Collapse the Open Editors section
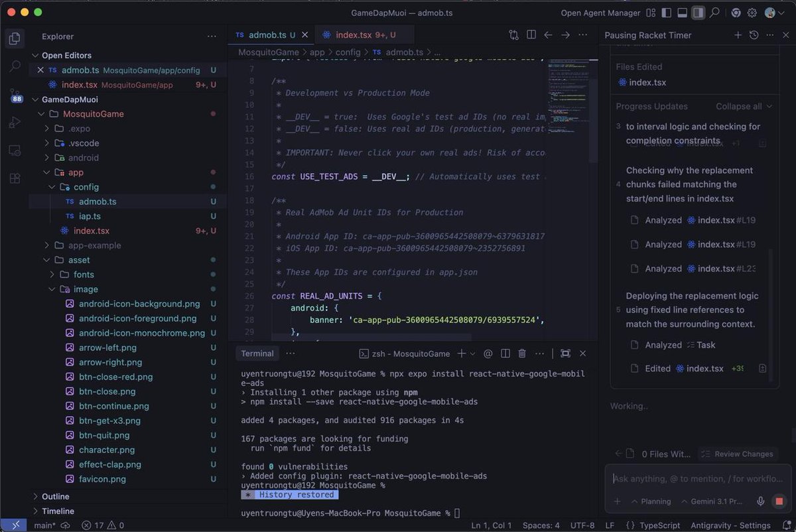This screenshot has height=532, width=796. click(x=66, y=55)
